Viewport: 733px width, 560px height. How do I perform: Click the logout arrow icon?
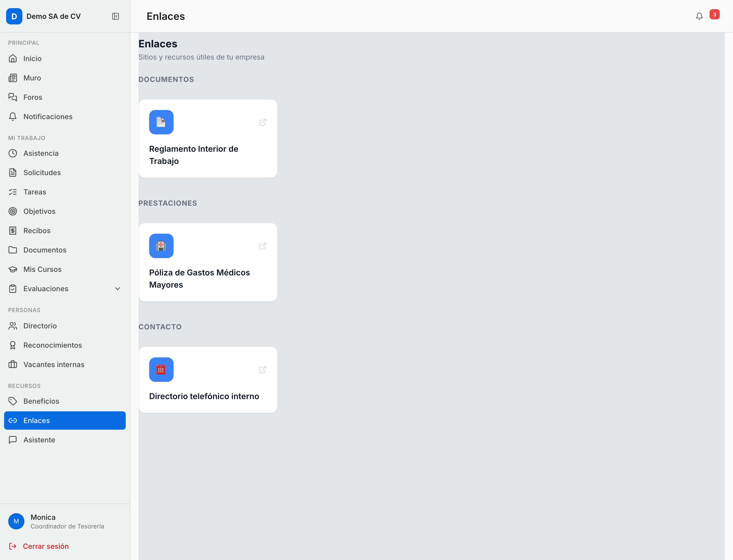(13, 546)
